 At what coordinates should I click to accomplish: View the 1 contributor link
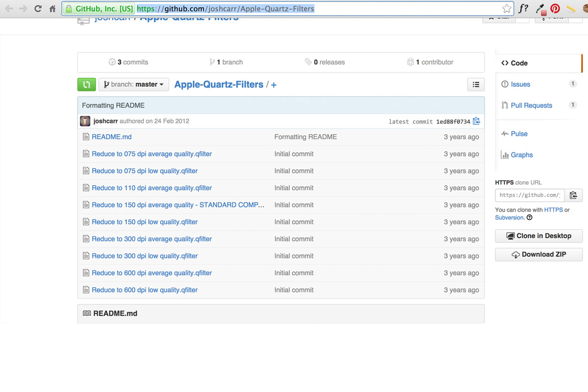(x=430, y=62)
